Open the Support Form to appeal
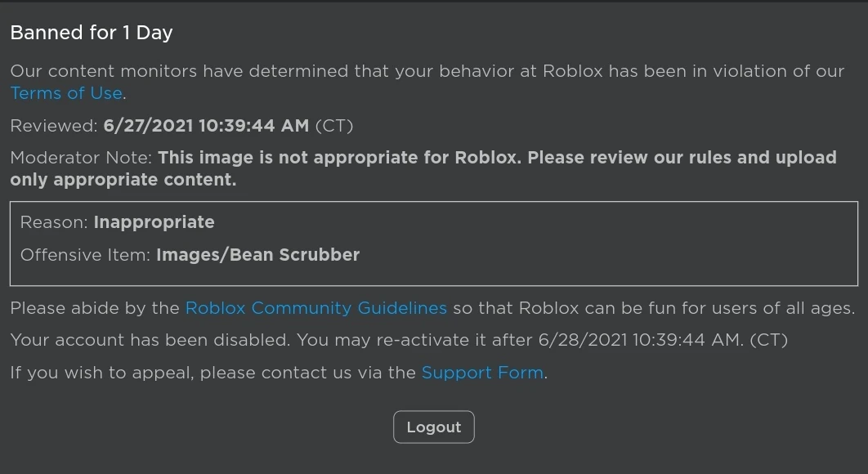Image resolution: width=868 pixels, height=474 pixels. (x=482, y=372)
